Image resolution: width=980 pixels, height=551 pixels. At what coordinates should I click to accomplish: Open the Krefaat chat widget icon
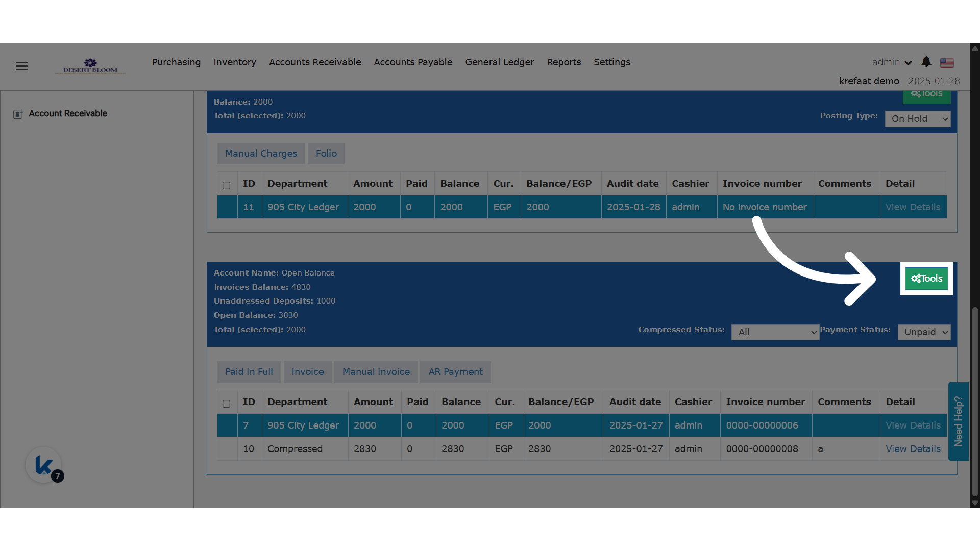(44, 465)
